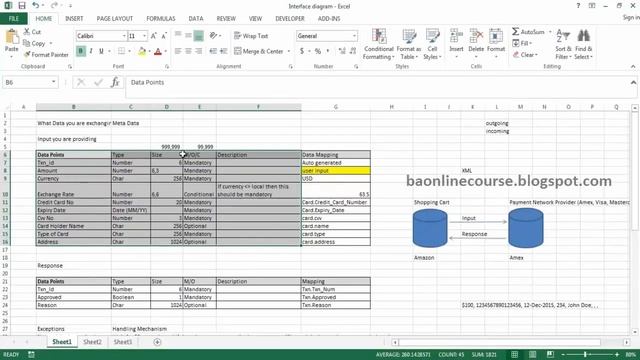The height and width of the screenshot is (360, 640).
Task: Click the horizontal scrollbar at bottom
Action: click(500, 342)
